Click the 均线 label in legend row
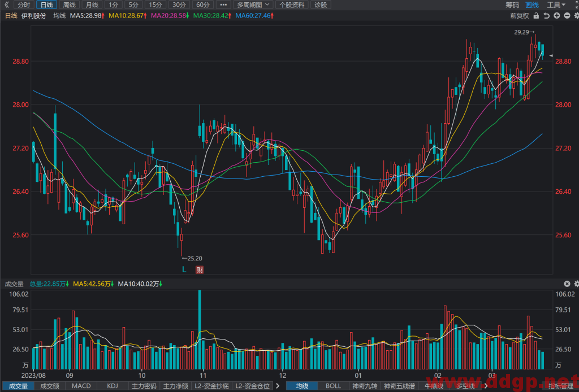This screenshot has height=392, width=579. pos(59,15)
